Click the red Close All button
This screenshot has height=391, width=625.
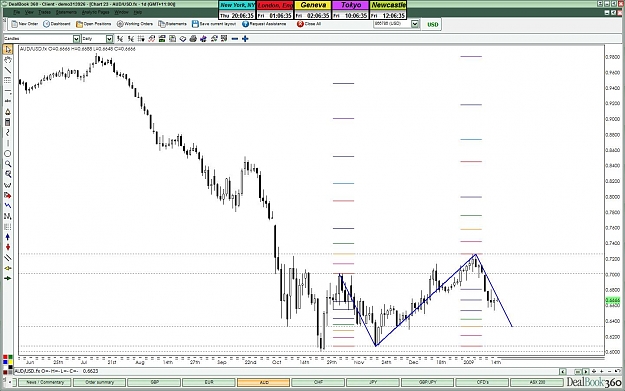pyautogui.click(x=309, y=24)
